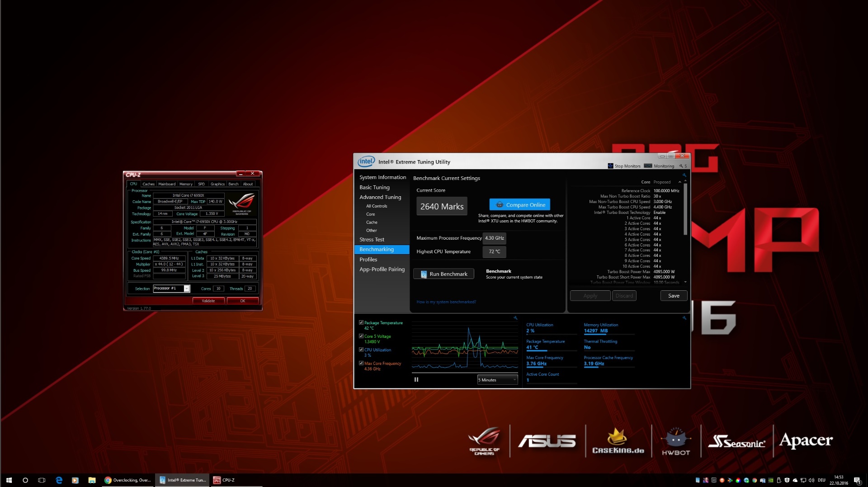Screen dimensions: 868x487
Task: Click Compare Online button
Action: coord(519,205)
